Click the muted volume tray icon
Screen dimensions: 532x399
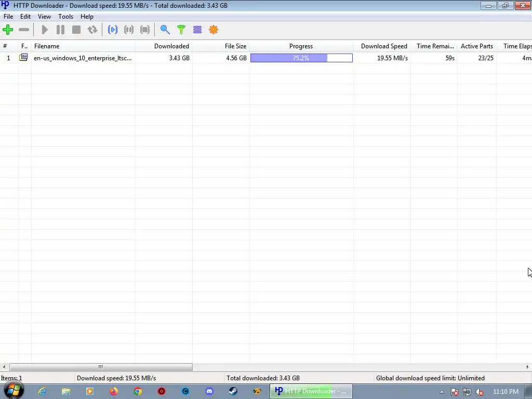click(x=480, y=392)
